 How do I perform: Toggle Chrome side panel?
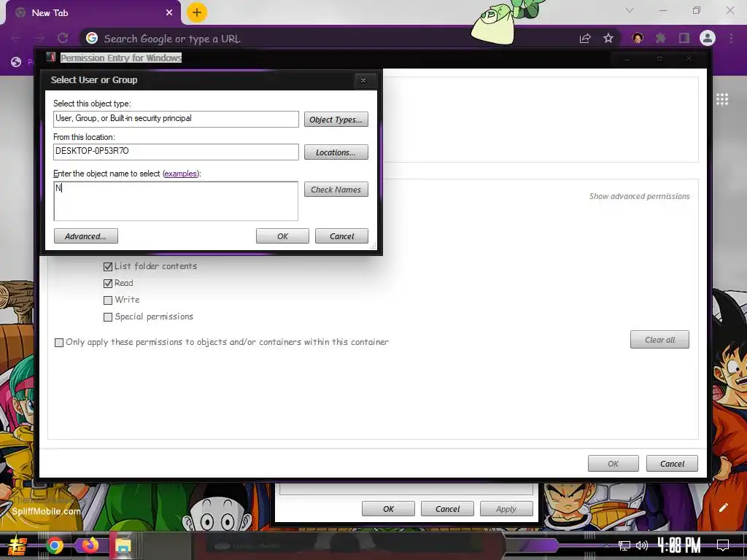tap(684, 38)
